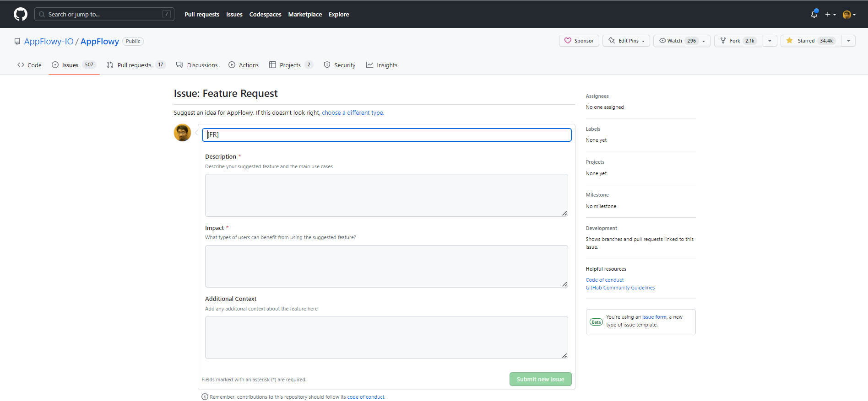Click the profile avatar beside title field
The height and width of the screenshot is (401, 868).
(182, 133)
